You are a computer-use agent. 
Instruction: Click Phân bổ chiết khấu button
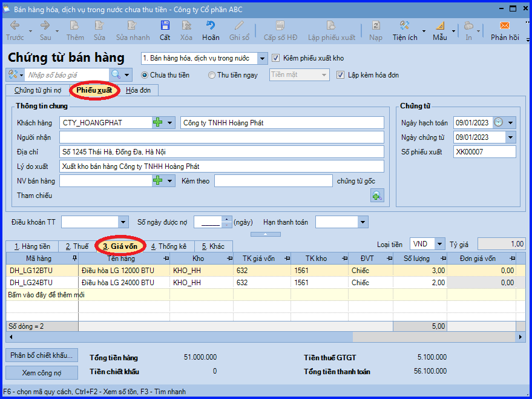tap(41, 355)
